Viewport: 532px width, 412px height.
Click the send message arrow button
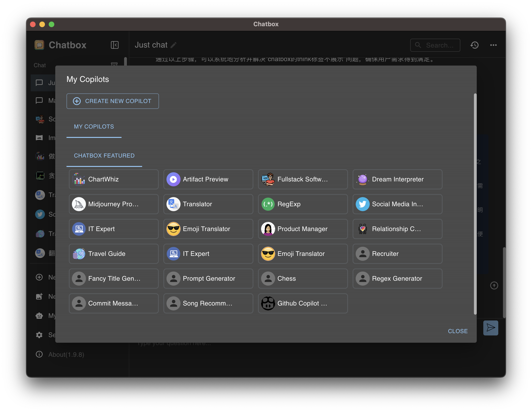coord(491,328)
